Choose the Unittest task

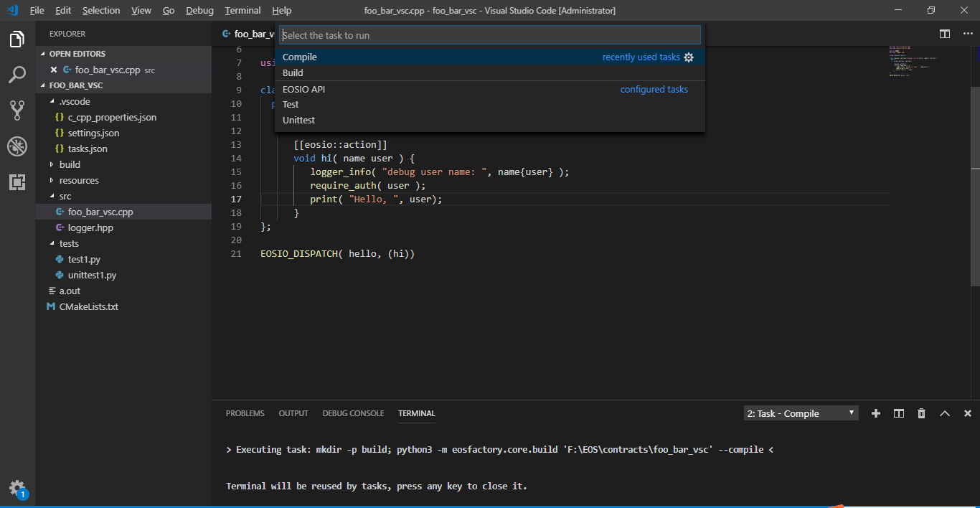click(490, 120)
